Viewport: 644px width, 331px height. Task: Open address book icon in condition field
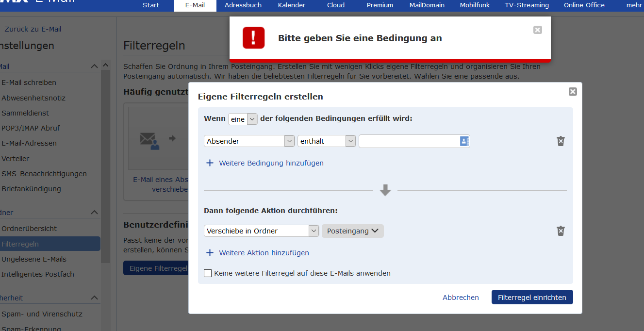pyautogui.click(x=464, y=141)
